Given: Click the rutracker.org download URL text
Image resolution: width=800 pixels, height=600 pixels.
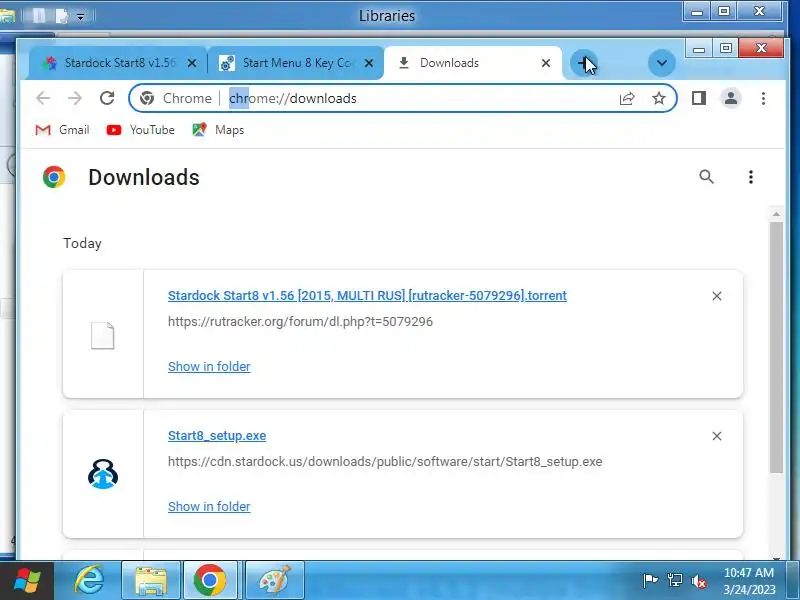Looking at the screenshot, I should click(301, 322).
